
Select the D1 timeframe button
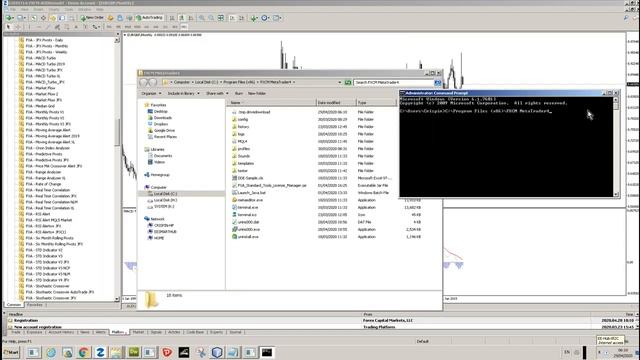click(x=165, y=27)
